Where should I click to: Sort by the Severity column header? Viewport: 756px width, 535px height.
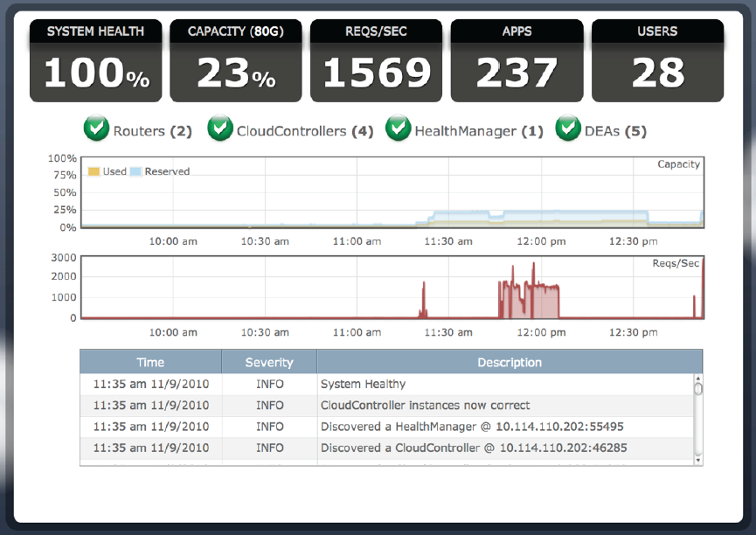click(269, 362)
